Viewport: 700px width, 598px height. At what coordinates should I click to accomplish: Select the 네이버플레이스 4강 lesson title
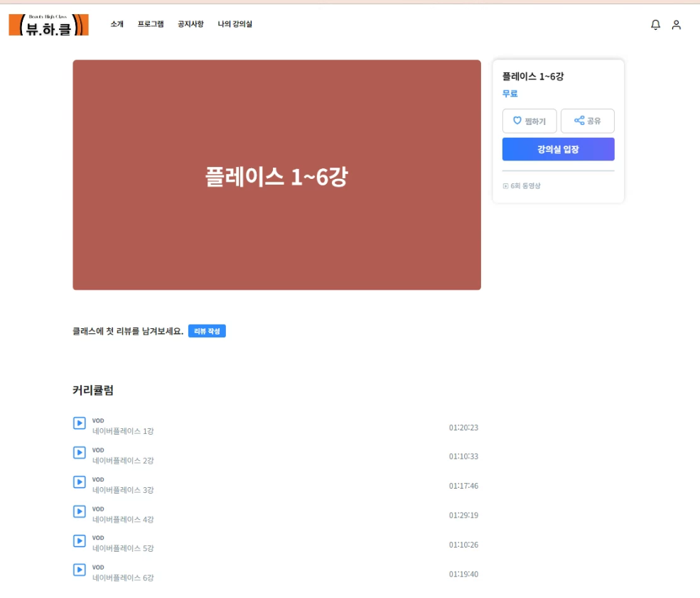123,519
